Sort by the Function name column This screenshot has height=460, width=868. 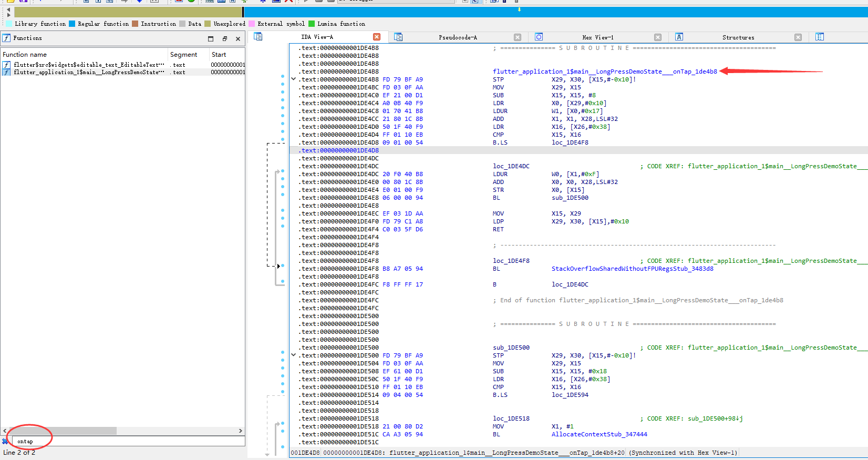(84, 54)
